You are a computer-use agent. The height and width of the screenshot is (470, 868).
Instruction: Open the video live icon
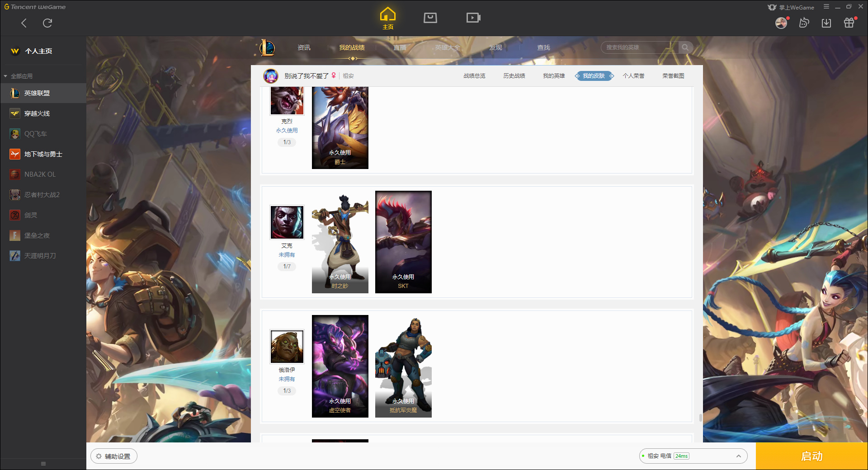click(473, 18)
